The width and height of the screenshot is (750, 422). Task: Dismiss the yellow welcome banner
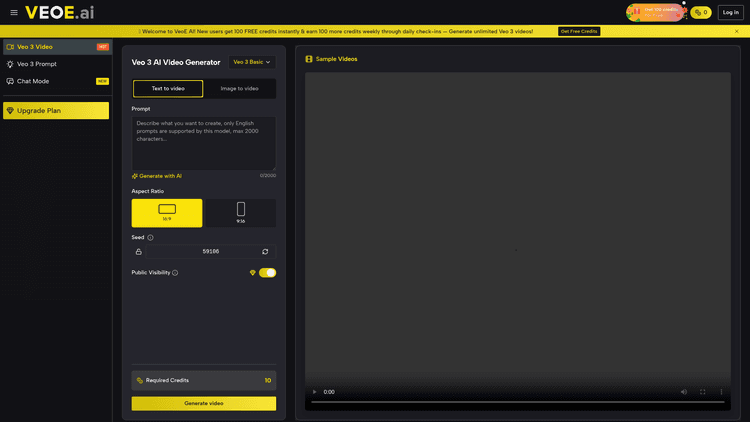tap(736, 31)
